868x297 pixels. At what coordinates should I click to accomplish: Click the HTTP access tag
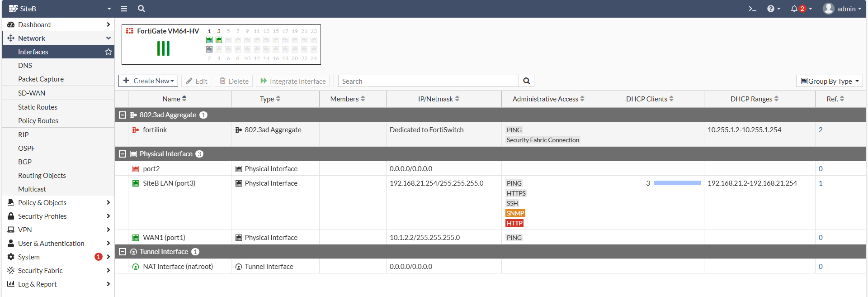(x=514, y=223)
